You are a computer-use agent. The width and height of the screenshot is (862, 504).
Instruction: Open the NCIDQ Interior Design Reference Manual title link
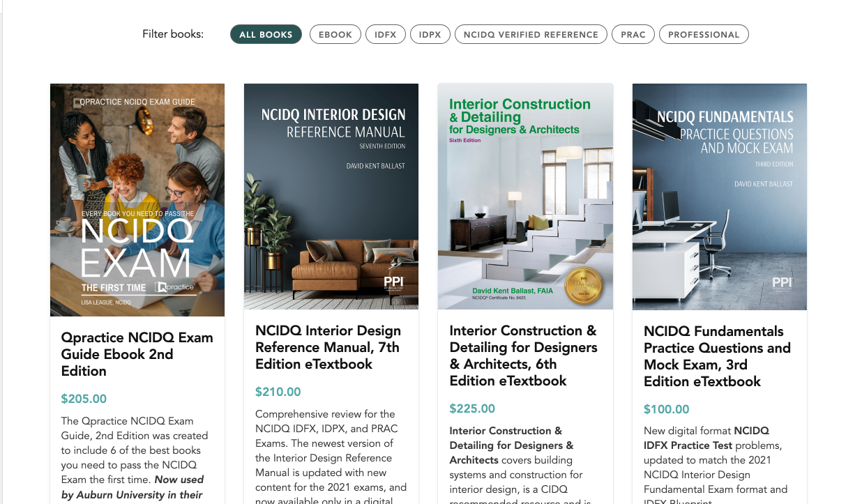[328, 347]
